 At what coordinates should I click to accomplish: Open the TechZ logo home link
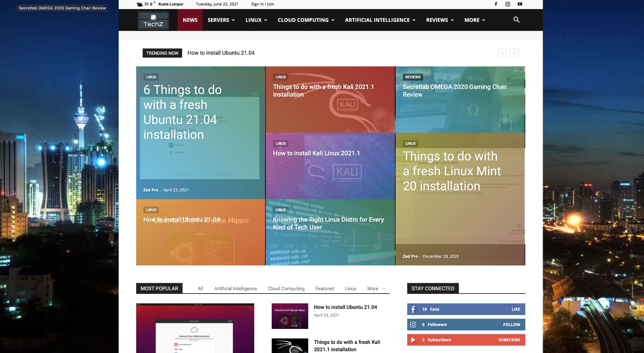tap(153, 20)
